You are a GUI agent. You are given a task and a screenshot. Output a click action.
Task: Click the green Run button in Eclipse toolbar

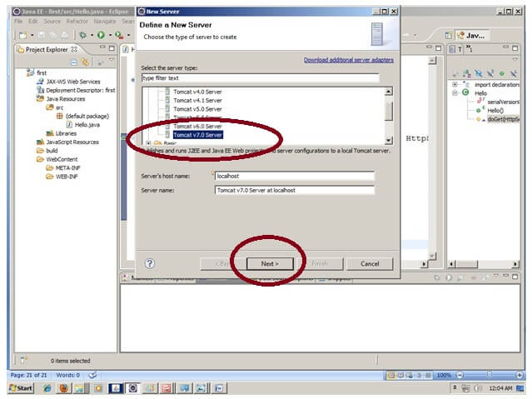pyautogui.click(x=101, y=35)
